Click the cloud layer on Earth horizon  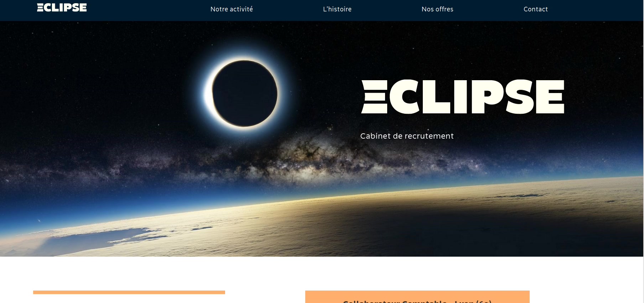point(321,228)
